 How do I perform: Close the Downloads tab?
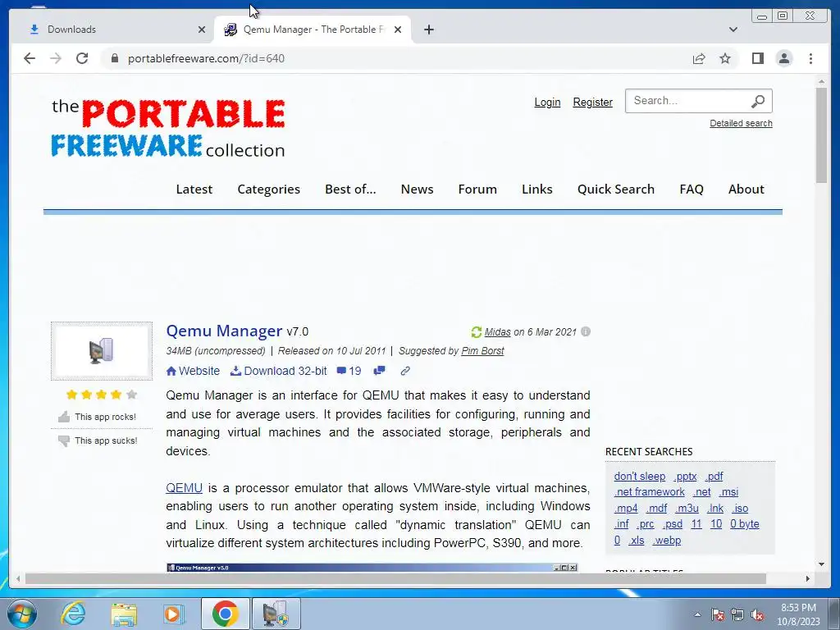point(202,30)
